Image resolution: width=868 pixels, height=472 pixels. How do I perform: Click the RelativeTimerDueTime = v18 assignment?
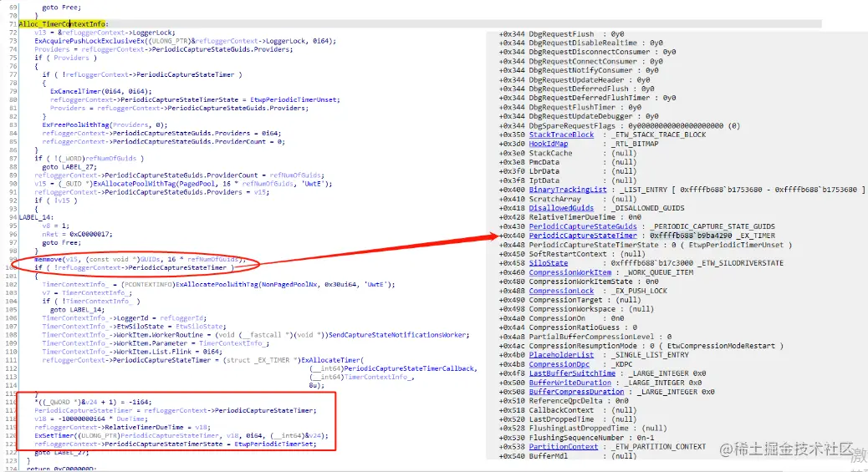pyautogui.click(x=122, y=427)
